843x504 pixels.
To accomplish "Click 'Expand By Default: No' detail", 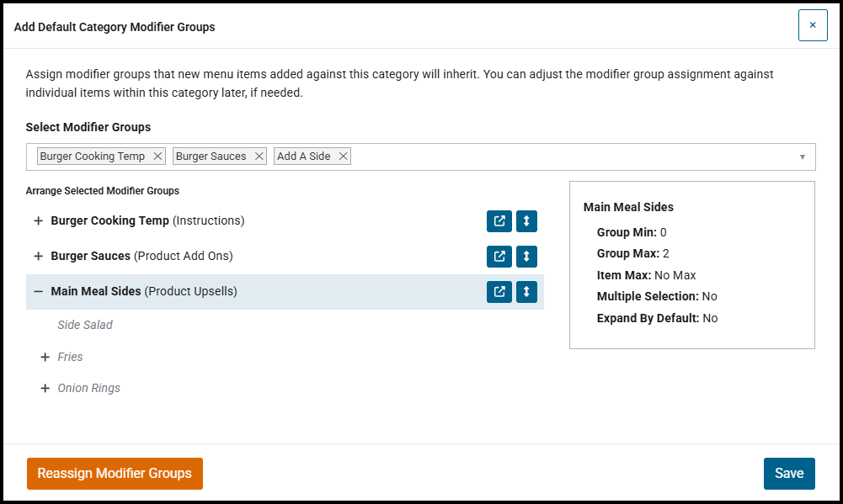I will pyautogui.click(x=657, y=318).
